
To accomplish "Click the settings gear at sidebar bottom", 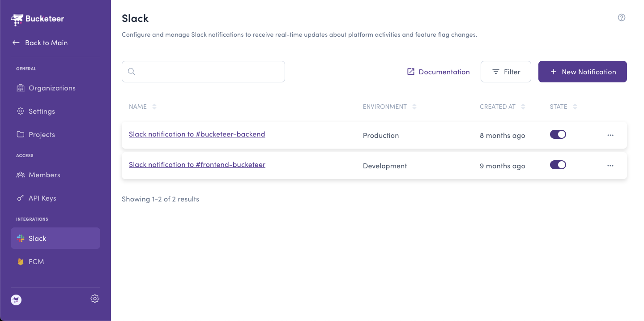I will coord(94,298).
